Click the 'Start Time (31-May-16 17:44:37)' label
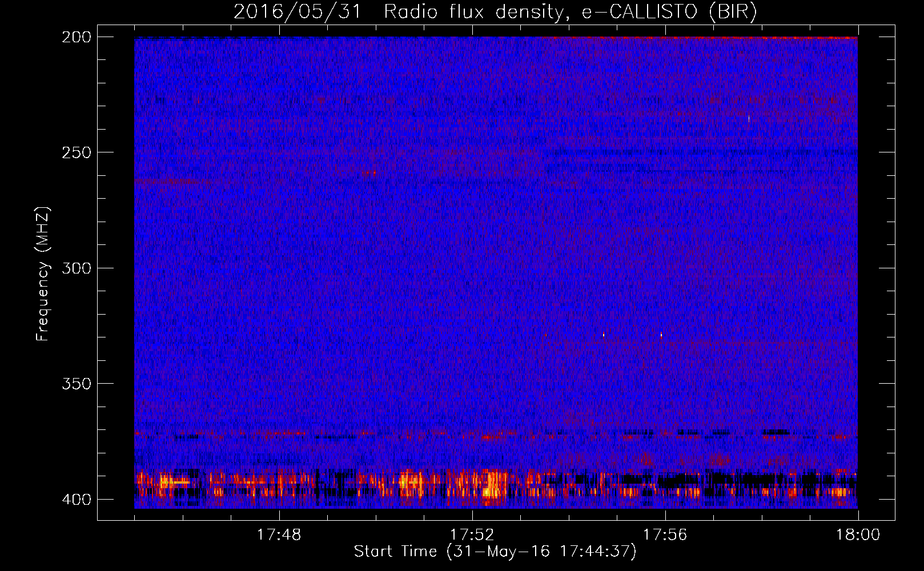The height and width of the screenshot is (571, 924). click(495, 552)
